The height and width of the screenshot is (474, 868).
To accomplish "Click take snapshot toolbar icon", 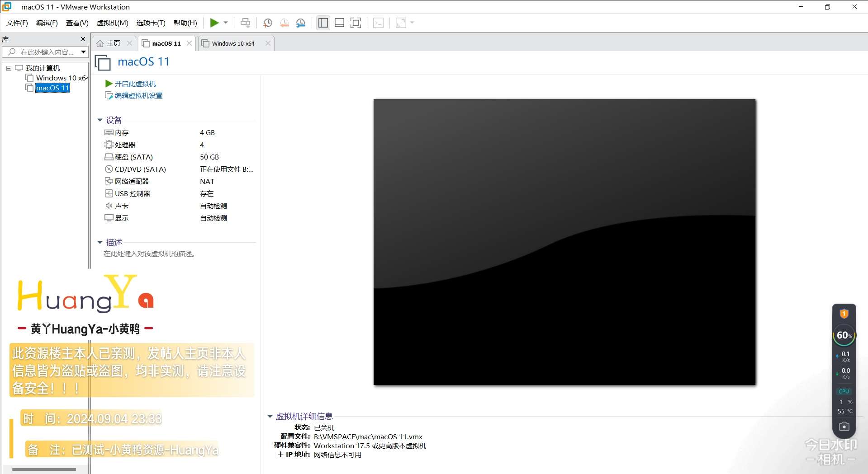I will [268, 23].
